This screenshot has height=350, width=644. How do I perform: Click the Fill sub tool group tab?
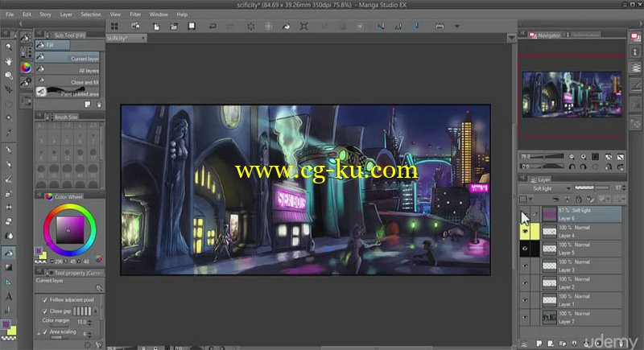[52, 45]
